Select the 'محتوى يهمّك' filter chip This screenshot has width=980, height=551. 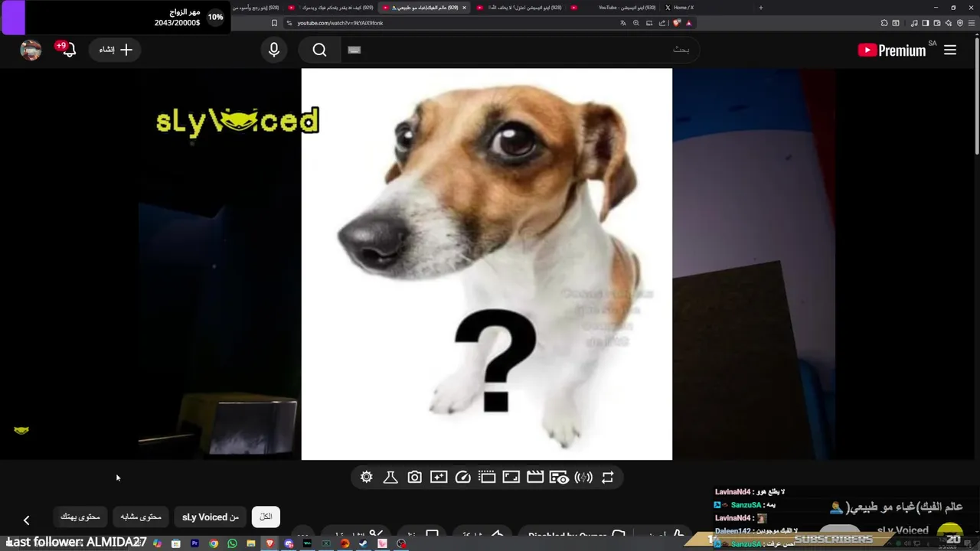tap(80, 517)
